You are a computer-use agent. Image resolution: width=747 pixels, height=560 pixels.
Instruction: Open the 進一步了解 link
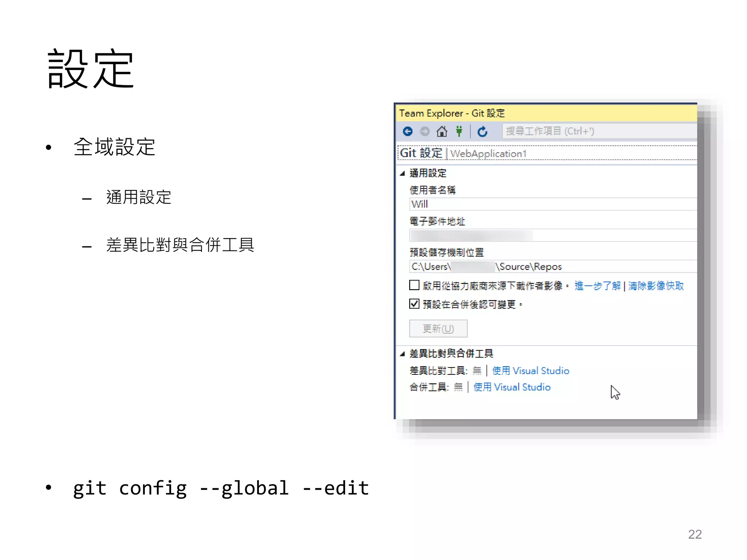click(x=597, y=286)
